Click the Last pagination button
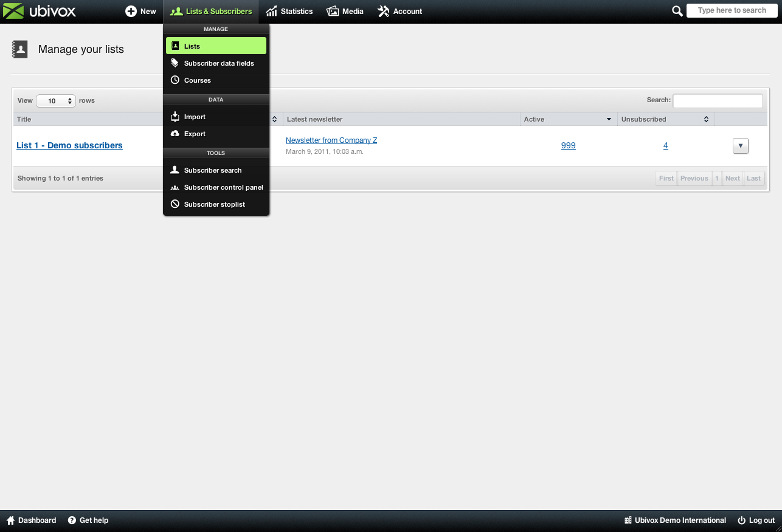 753,178
